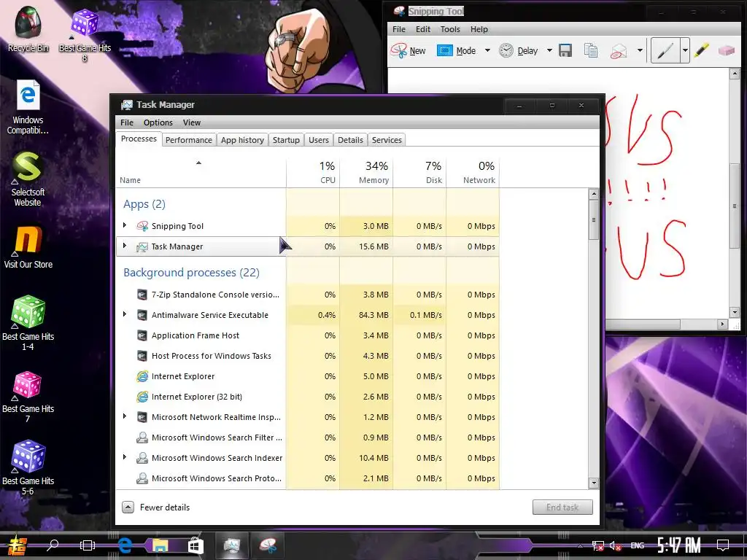Click the taskbar search magnifier icon
747x560 pixels.
click(53, 545)
